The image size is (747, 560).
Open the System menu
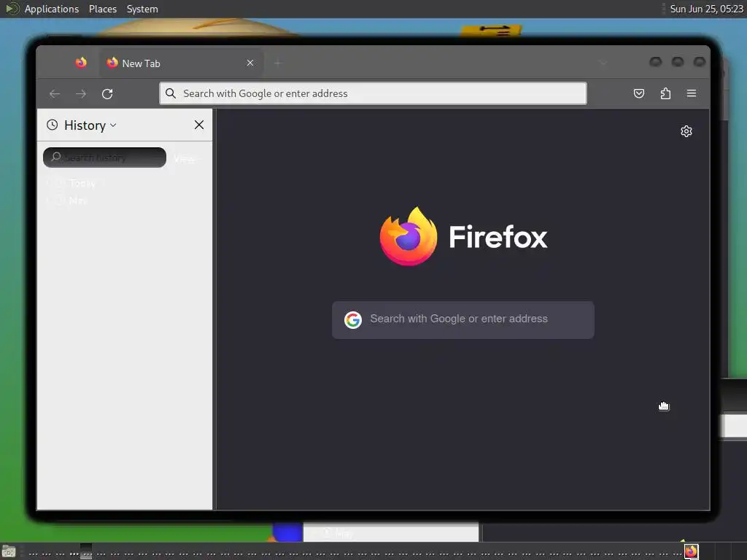tap(142, 9)
